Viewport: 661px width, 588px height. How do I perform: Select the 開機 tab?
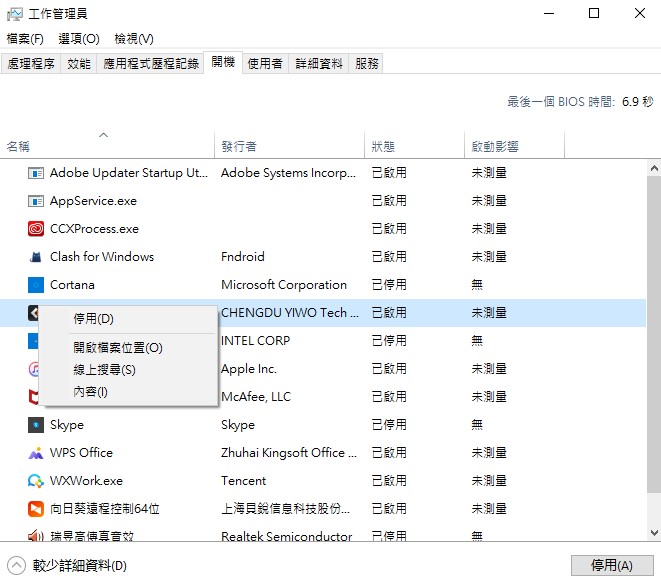[x=223, y=62]
